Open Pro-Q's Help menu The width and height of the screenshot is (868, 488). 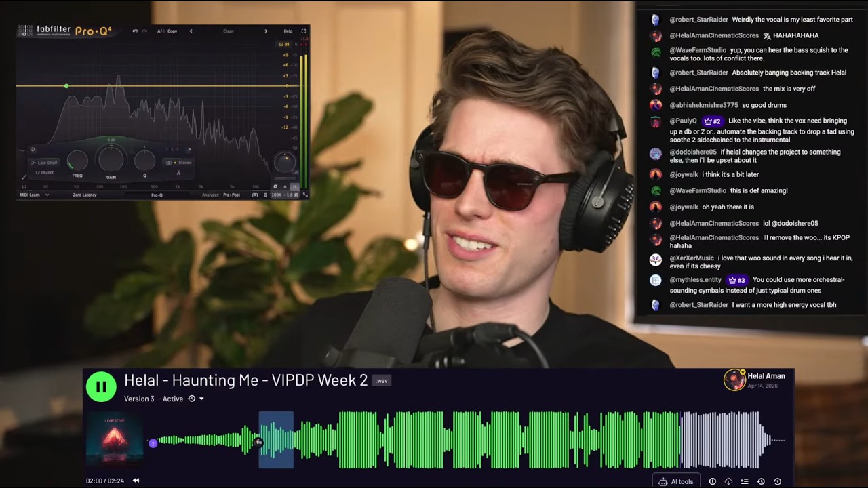click(288, 31)
